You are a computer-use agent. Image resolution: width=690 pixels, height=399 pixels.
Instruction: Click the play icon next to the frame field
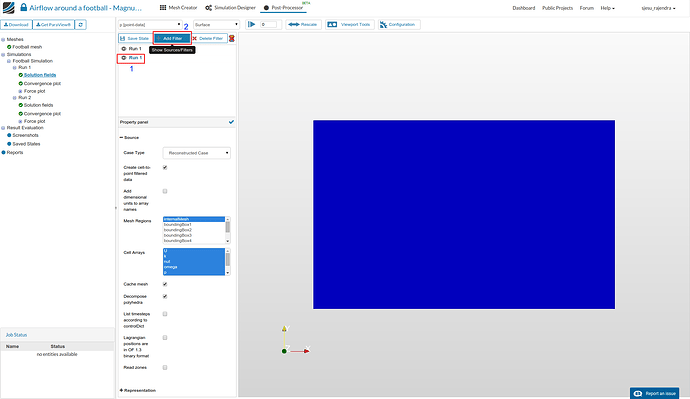pos(251,25)
